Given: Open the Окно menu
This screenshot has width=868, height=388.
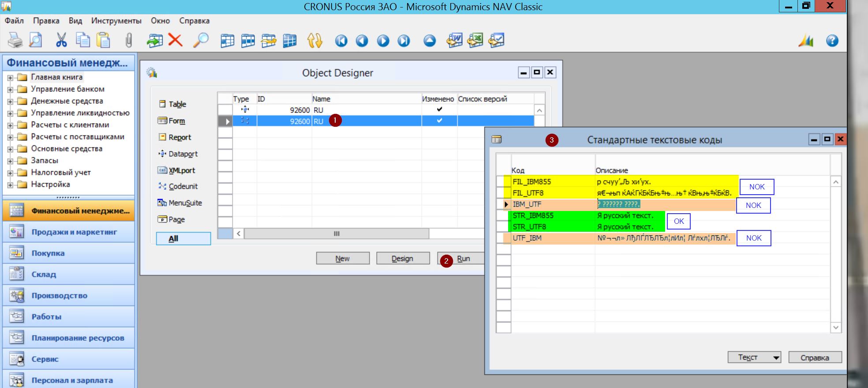Looking at the screenshot, I should (x=160, y=21).
